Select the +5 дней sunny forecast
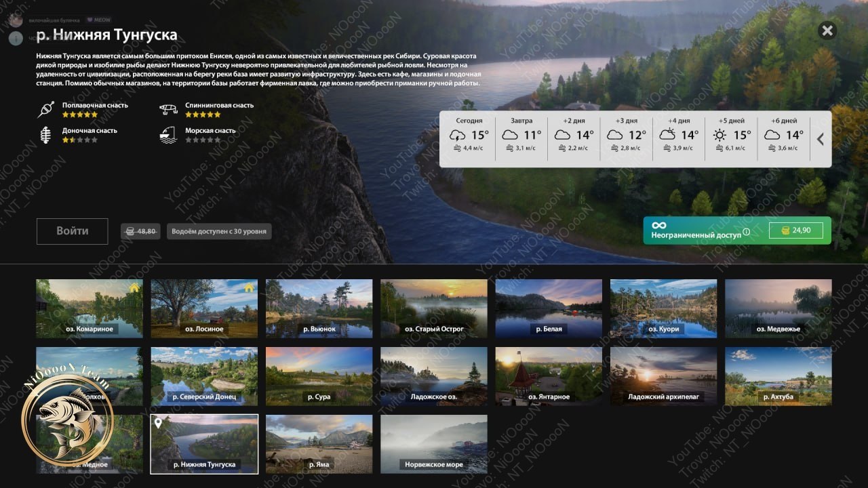This screenshot has height=488, width=868. coord(732,134)
